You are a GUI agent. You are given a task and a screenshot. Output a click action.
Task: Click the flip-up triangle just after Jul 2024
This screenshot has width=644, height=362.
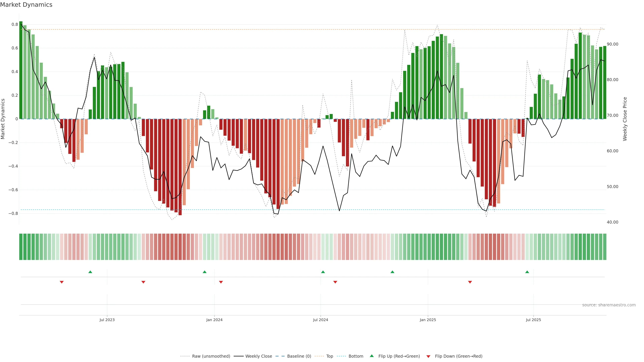pos(323,272)
